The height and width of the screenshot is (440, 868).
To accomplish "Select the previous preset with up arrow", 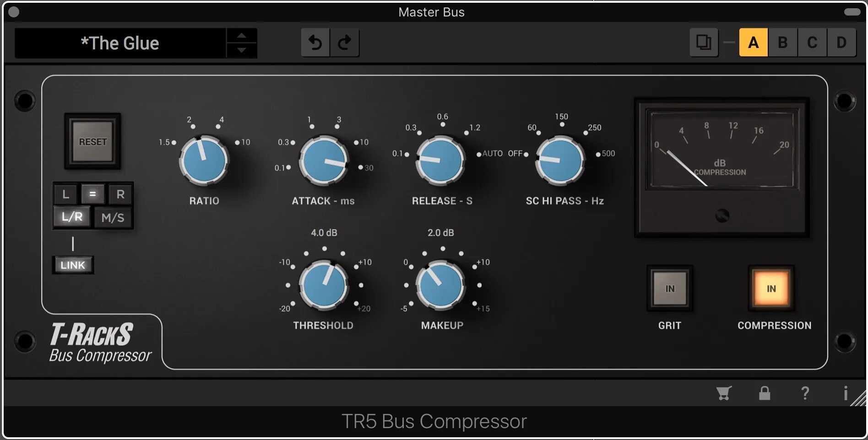I will point(242,36).
